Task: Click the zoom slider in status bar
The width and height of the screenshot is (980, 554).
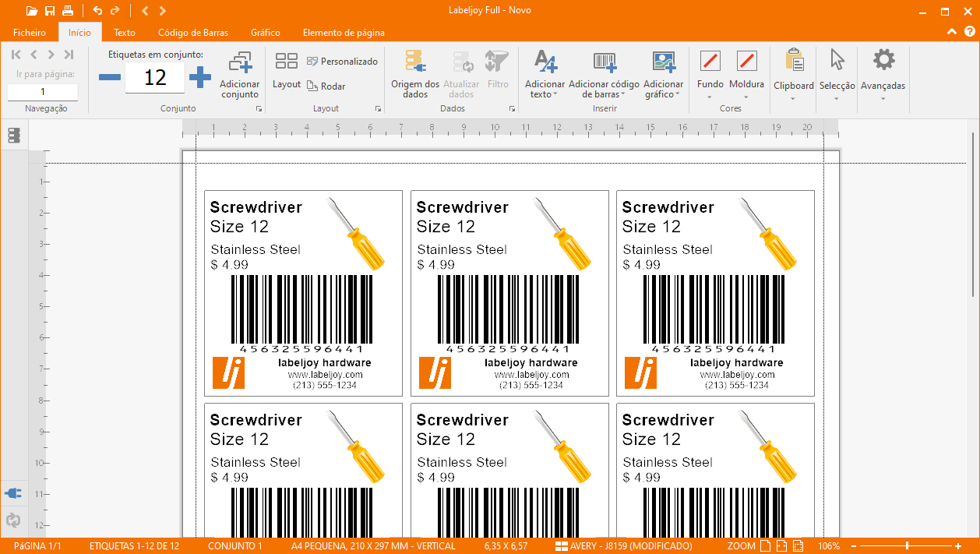Action: 906,546
